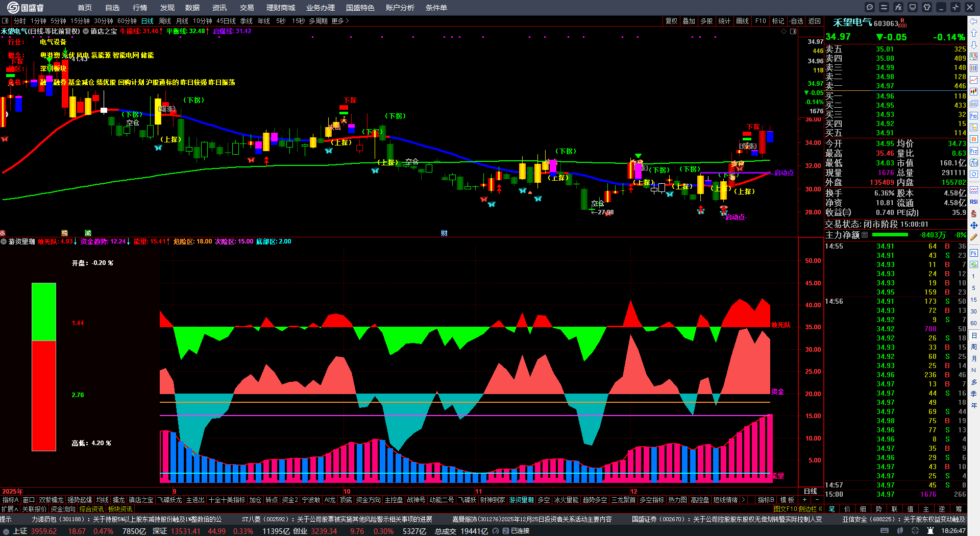Toggle the 画线 drawing mode
This screenshot has width=980, height=536.
coord(743,21)
